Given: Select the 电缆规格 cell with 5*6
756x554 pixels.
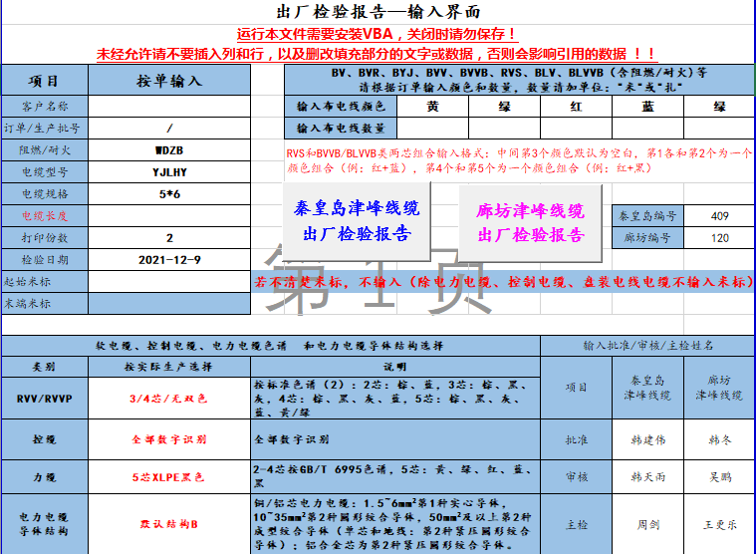Looking at the screenshot, I should coord(169,193).
